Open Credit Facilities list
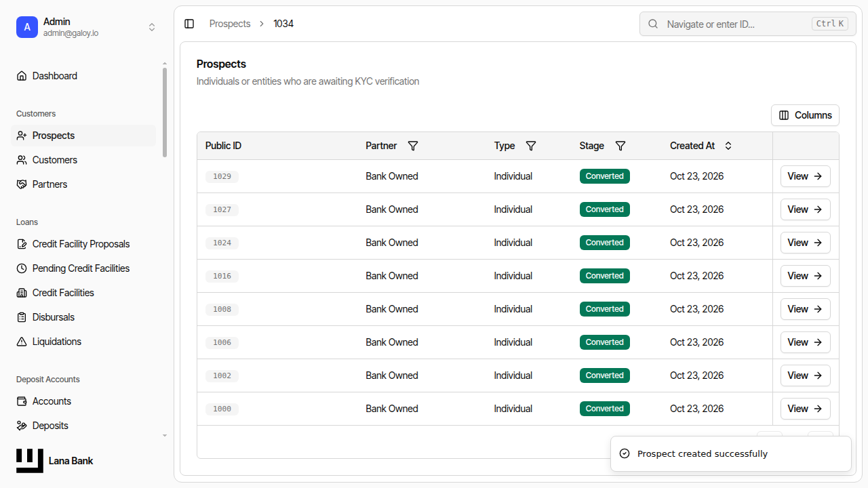 click(83, 293)
